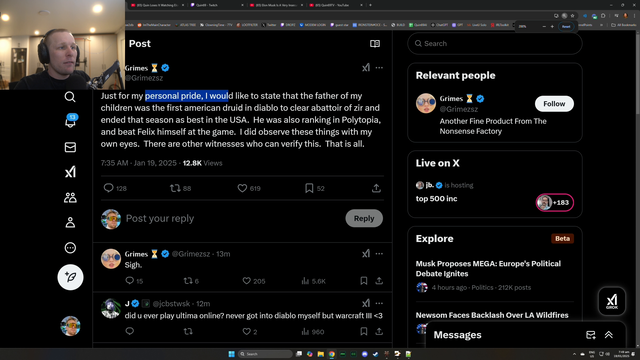Click reply bubble showing 128 replies
This screenshot has width=640, height=360.
[x=115, y=188]
